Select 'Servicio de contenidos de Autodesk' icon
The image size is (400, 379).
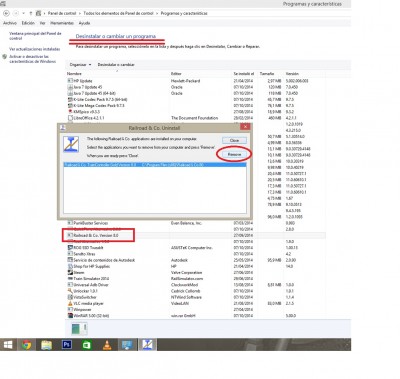pyautogui.click(x=70, y=260)
